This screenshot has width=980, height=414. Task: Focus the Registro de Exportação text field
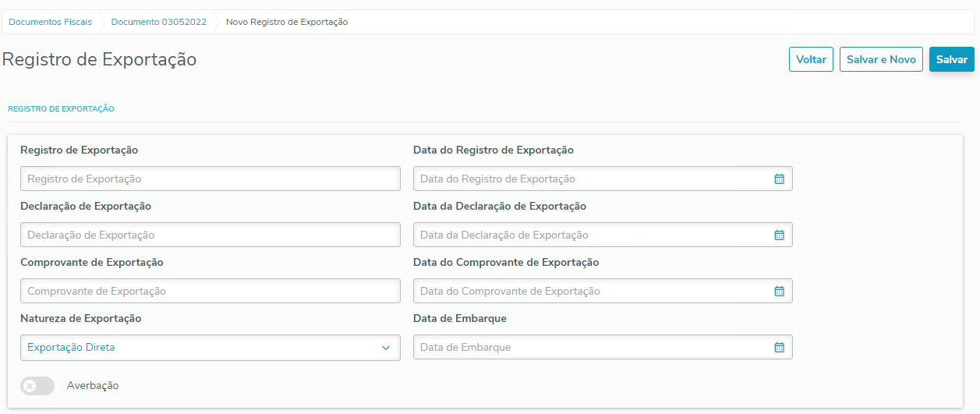coord(210,179)
